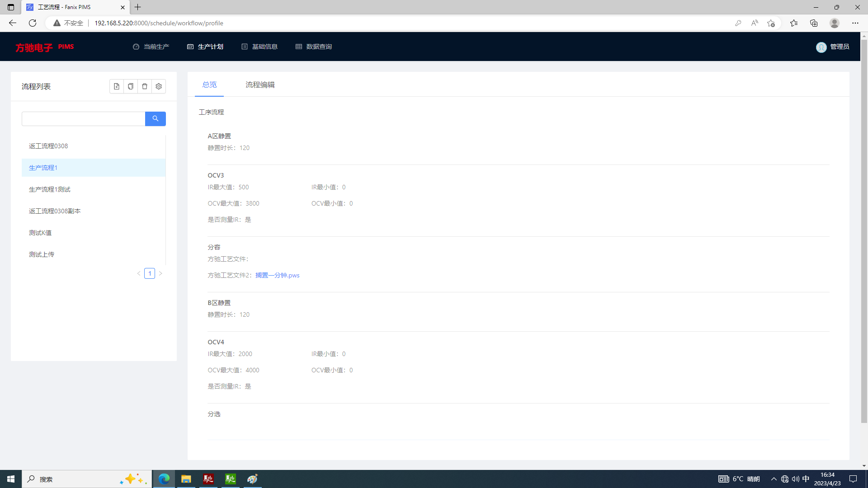Click the new workflow file icon
The width and height of the screenshot is (868, 488).
click(x=117, y=86)
